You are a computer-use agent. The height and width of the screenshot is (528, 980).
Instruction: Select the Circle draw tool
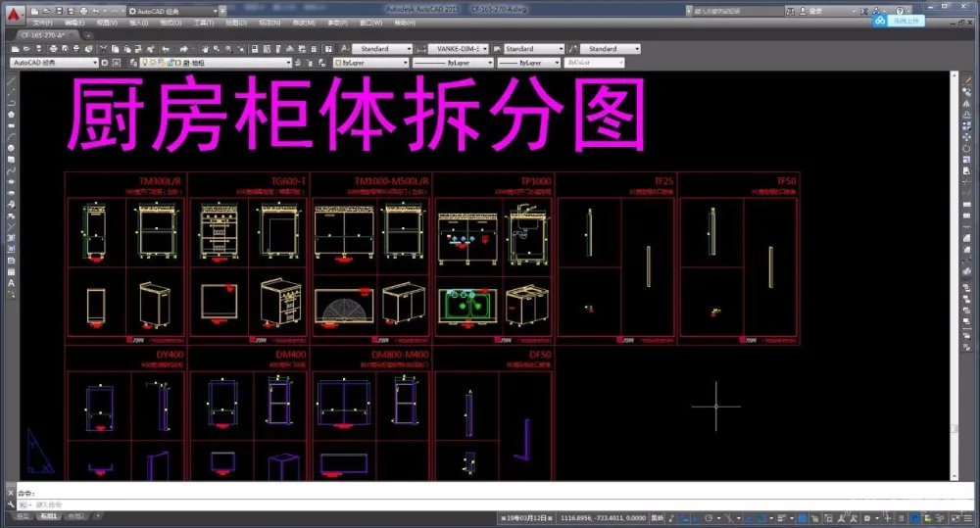[11, 148]
